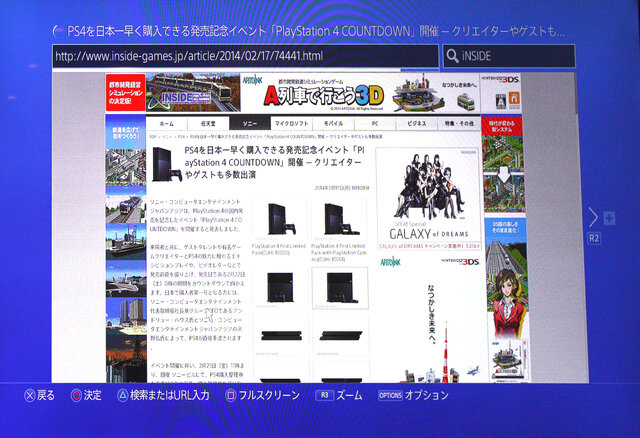Open the iNSIDE search box
This screenshot has height=438, width=640.
point(509,56)
